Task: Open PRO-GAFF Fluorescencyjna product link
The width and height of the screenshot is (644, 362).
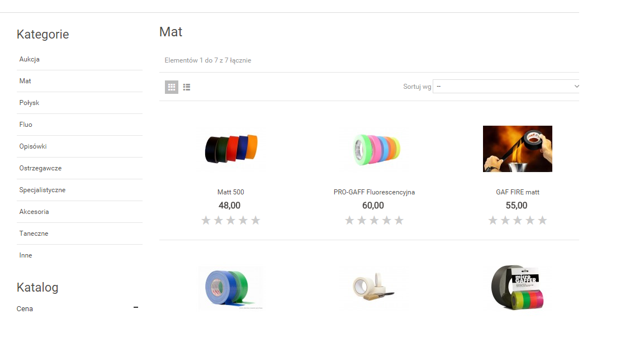Action: [x=374, y=192]
